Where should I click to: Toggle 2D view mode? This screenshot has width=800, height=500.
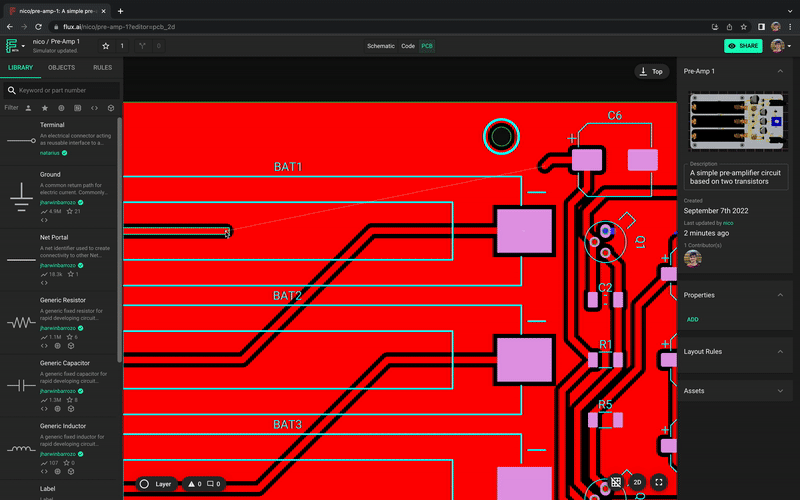(637, 482)
